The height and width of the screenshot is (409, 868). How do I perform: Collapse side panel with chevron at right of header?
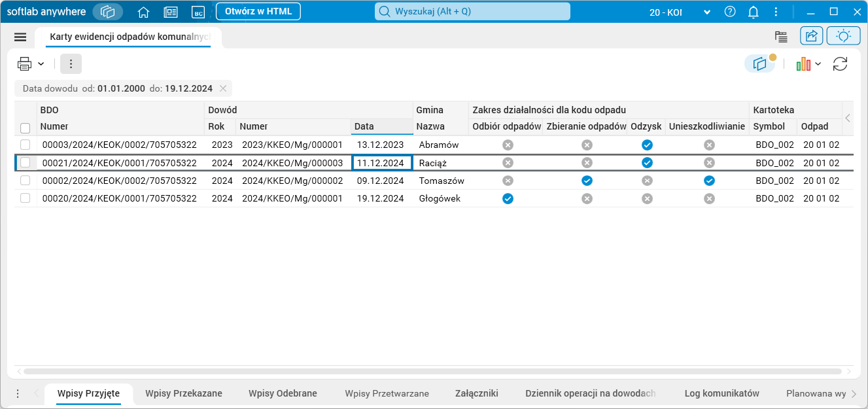point(848,118)
